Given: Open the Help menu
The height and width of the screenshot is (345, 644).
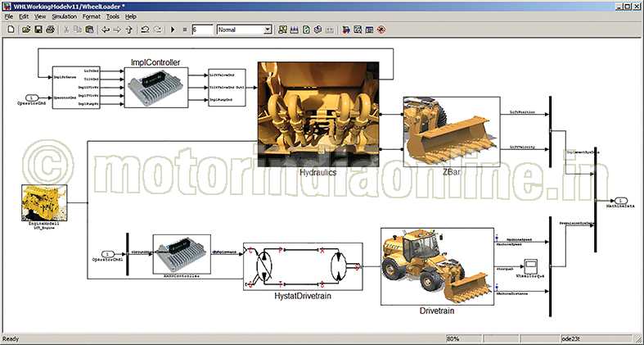Looking at the screenshot, I should (x=131, y=16).
